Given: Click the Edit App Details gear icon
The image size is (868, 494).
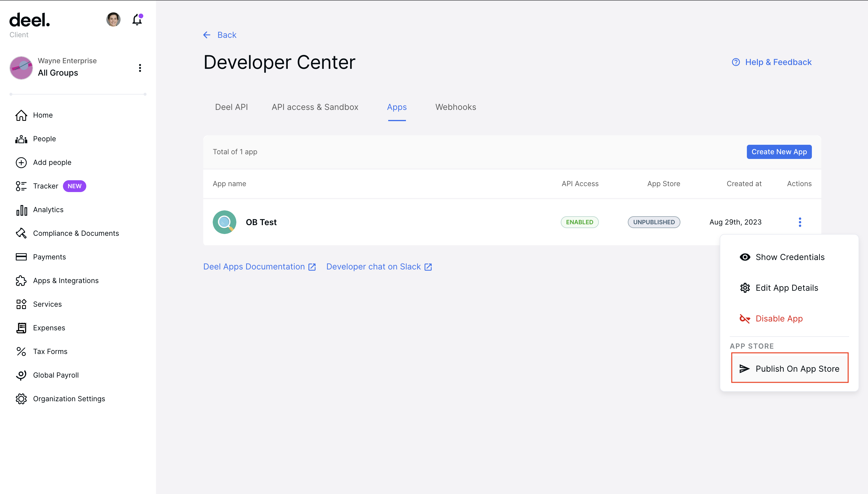Looking at the screenshot, I should click(x=745, y=288).
